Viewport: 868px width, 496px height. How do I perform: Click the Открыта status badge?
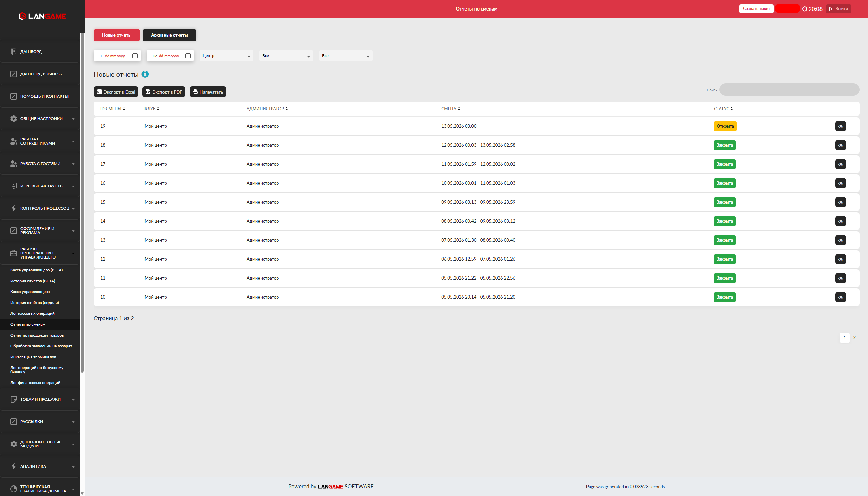pyautogui.click(x=725, y=126)
